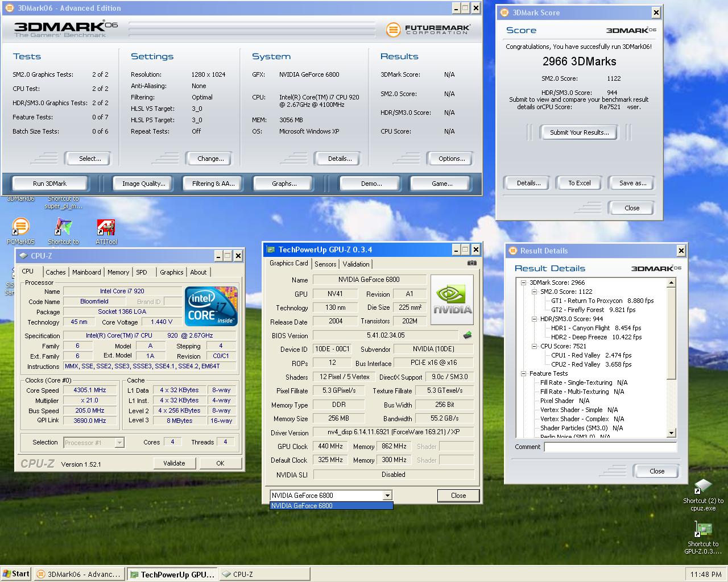Click Validate in CPU-Z
Image resolution: width=728 pixels, height=582 pixels.
[174, 463]
